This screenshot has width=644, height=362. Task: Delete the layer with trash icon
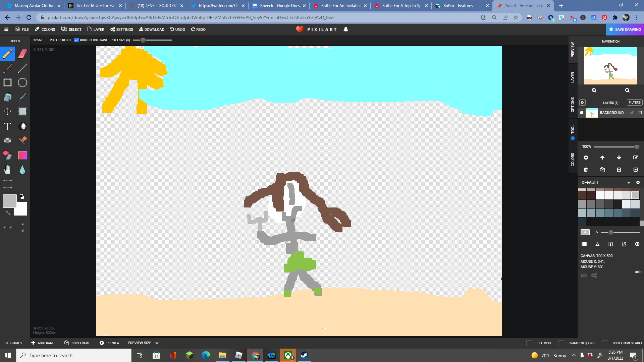click(x=586, y=170)
